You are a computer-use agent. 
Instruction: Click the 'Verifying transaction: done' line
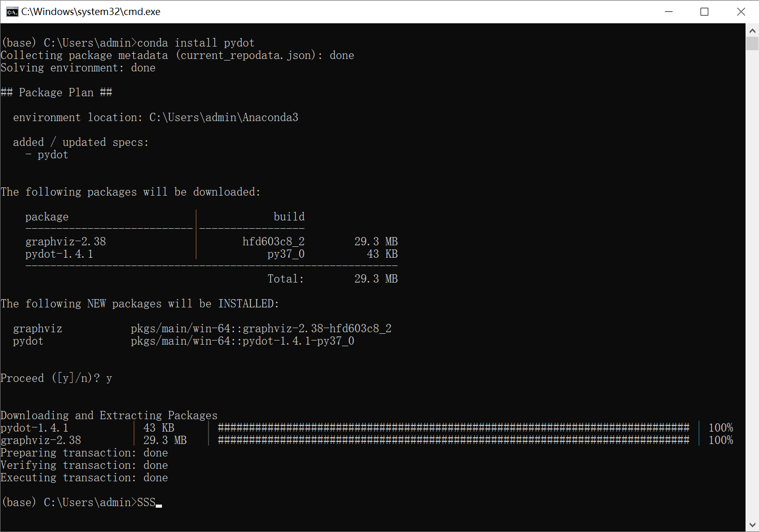coord(84,465)
